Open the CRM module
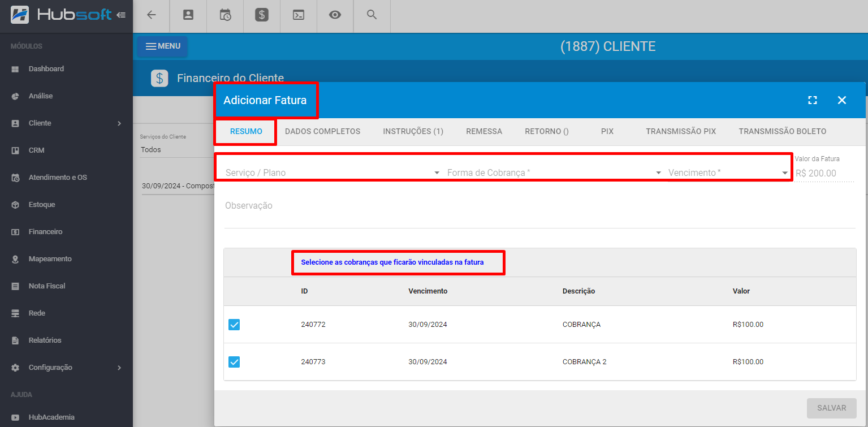868x427 pixels. [66, 150]
